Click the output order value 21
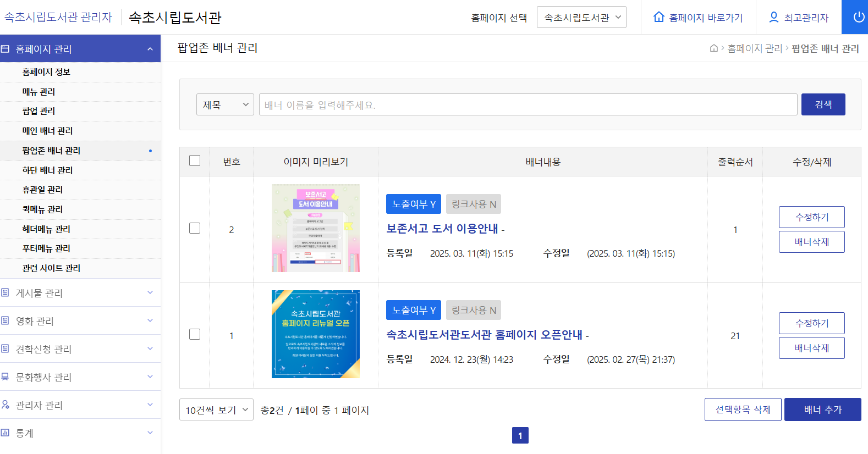 tap(735, 336)
